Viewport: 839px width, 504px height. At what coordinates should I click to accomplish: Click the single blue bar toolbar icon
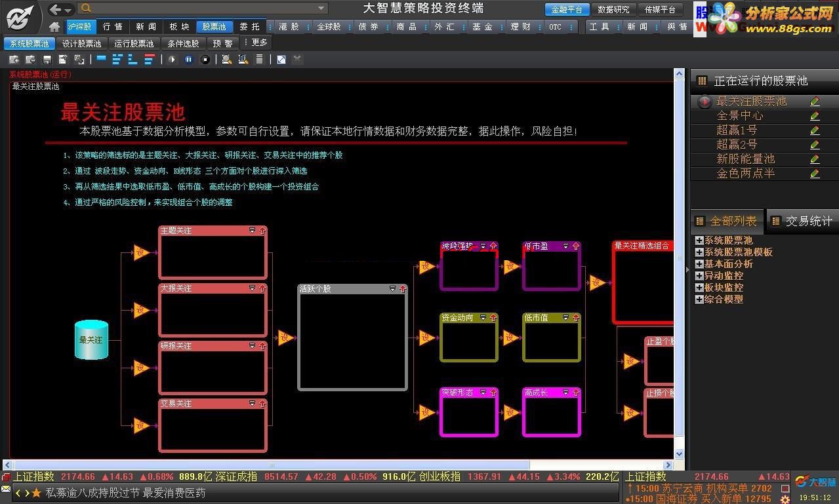click(x=101, y=59)
